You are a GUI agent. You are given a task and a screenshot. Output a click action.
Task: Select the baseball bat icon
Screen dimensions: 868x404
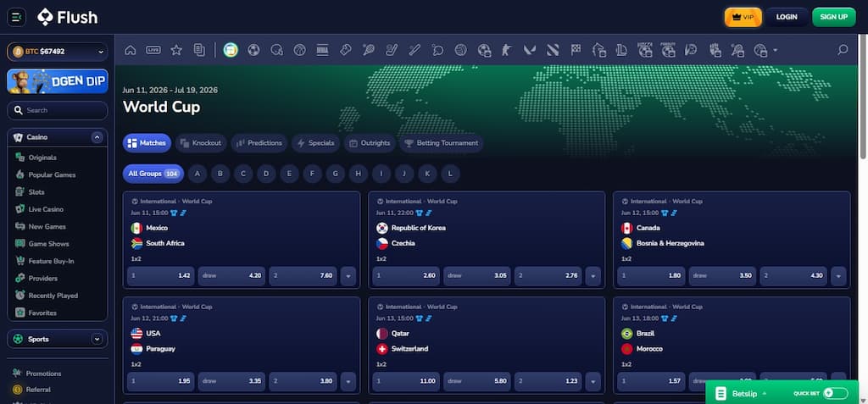coord(415,50)
